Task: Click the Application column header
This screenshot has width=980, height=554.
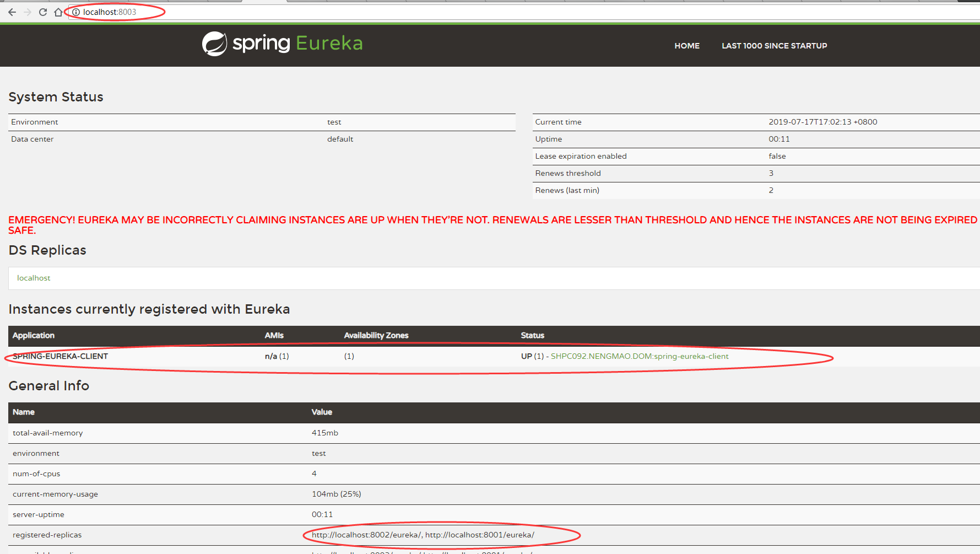Action: 34,336
